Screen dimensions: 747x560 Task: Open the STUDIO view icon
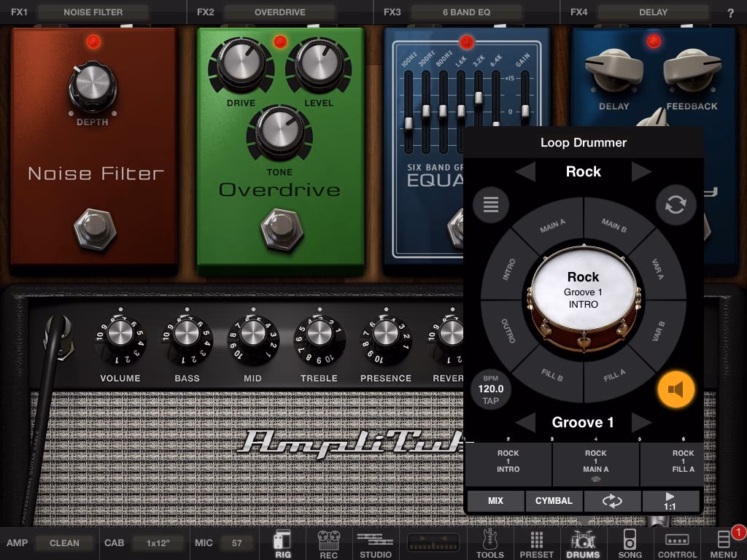(376, 544)
